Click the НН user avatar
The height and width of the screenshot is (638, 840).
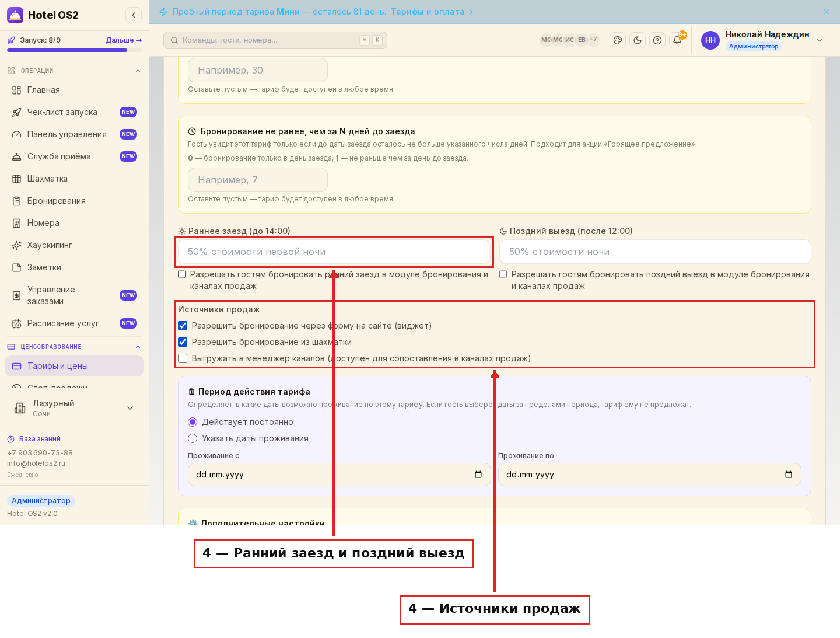point(710,40)
